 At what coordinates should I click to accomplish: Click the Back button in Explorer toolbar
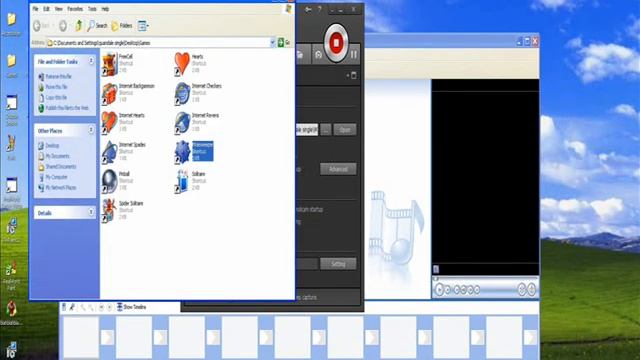pyautogui.click(x=41, y=26)
